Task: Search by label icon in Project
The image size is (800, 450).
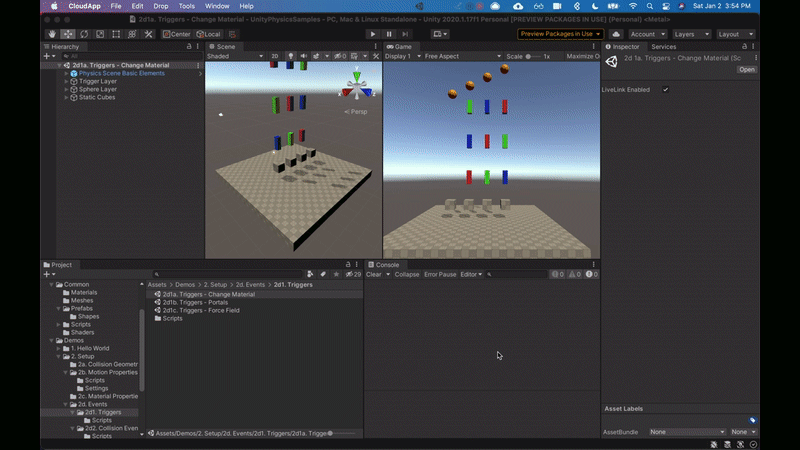Action: click(x=323, y=274)
